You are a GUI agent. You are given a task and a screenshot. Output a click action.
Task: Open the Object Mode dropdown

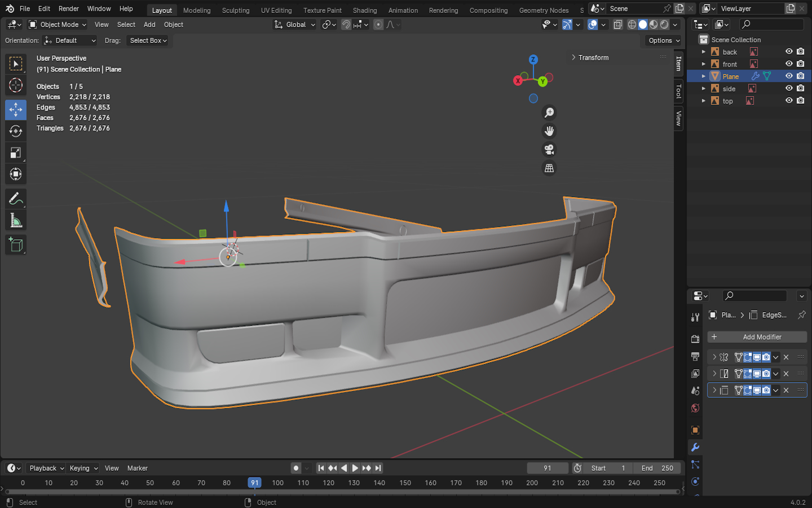[58, 25]
